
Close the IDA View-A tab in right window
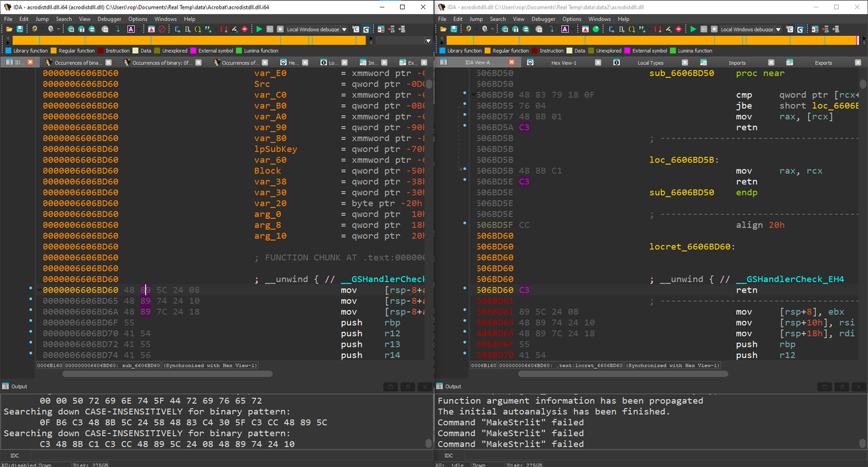pos(511,62)
